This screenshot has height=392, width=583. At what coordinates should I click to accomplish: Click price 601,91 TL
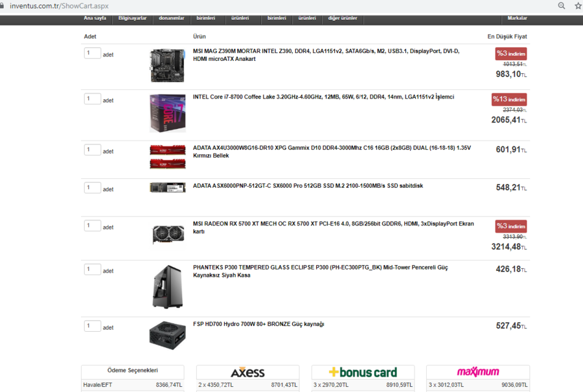511,150
